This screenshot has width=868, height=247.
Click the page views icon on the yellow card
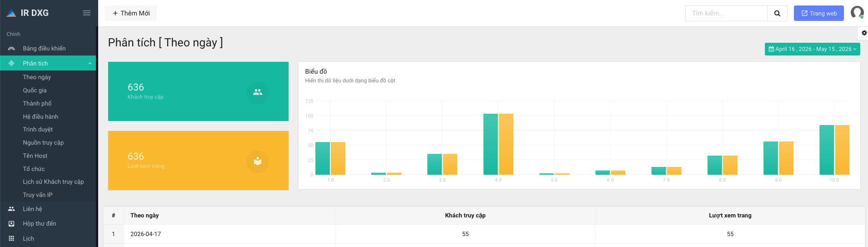pyautogui.click(x=258, y=161)
